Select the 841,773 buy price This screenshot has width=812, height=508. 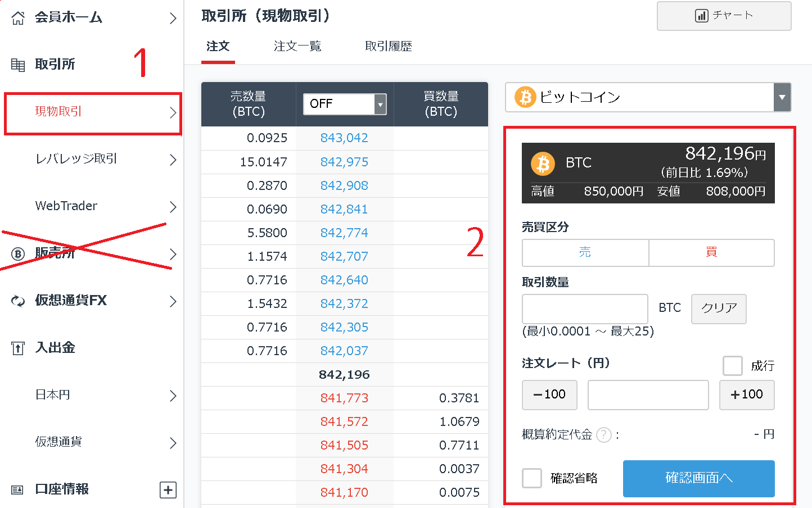tap(344, 398)
